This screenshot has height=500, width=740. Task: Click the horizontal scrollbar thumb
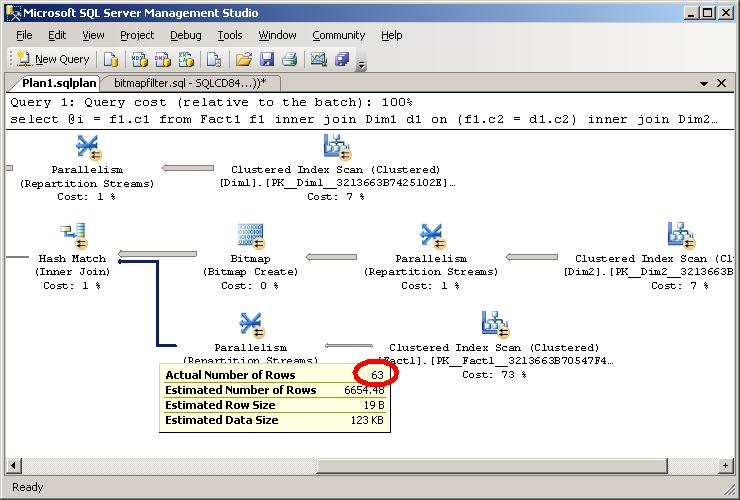coord(492,466)
